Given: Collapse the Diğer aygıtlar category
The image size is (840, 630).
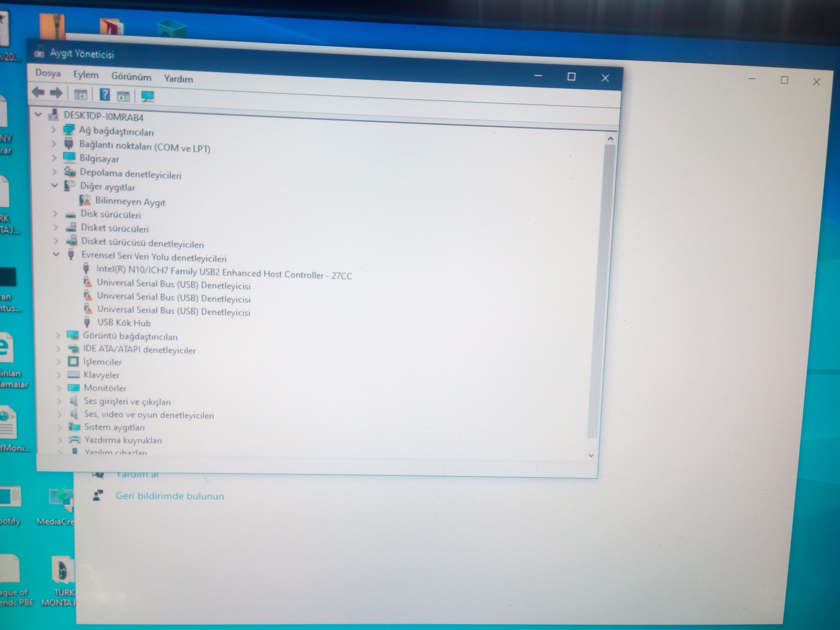Looking at the screenshot, I should pos(55,185).
